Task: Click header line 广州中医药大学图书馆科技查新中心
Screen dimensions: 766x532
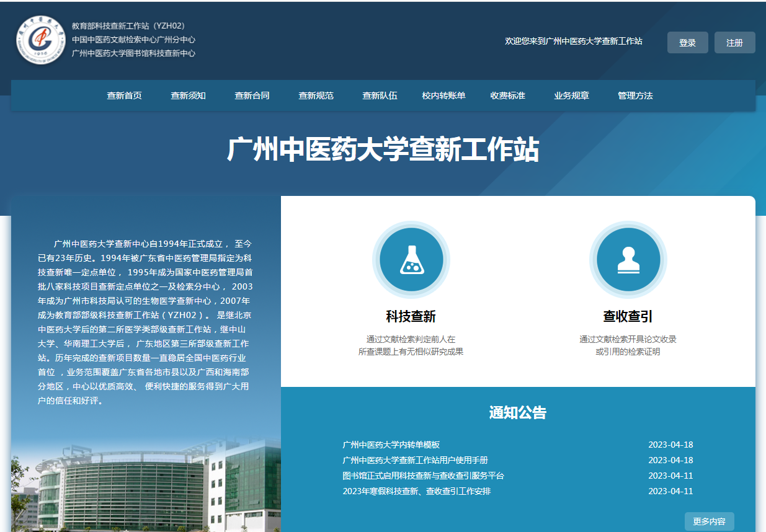Action: pyautogui.click(x=134, y=53)
